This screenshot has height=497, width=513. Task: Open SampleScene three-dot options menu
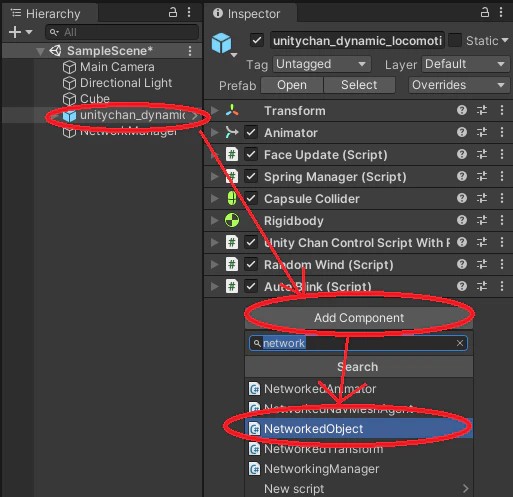[190, 51]
